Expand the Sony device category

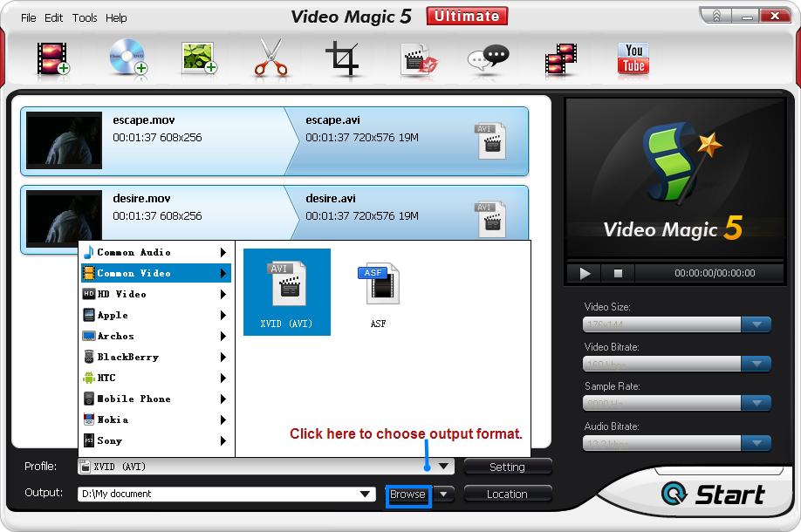pyautogui.click(x=156, y=440)
